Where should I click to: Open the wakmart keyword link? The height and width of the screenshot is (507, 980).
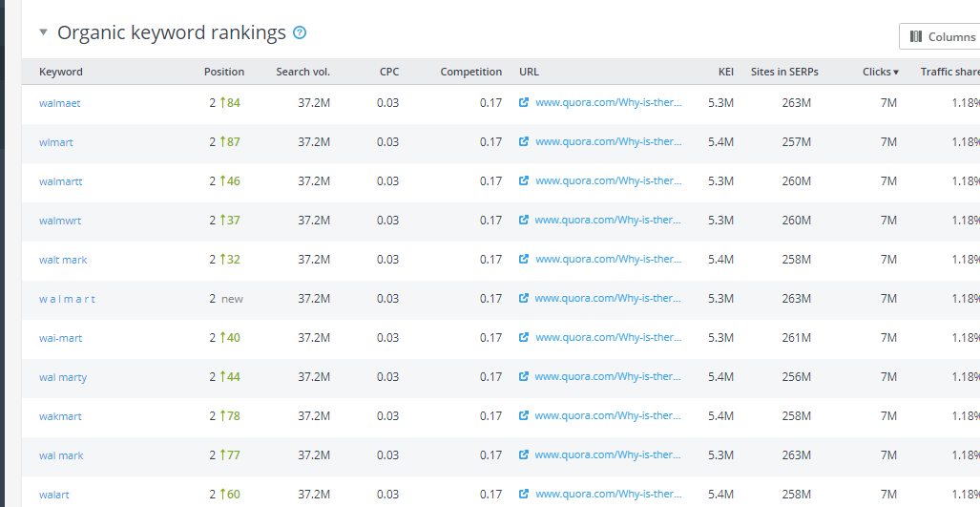click(x=60, y=416)
